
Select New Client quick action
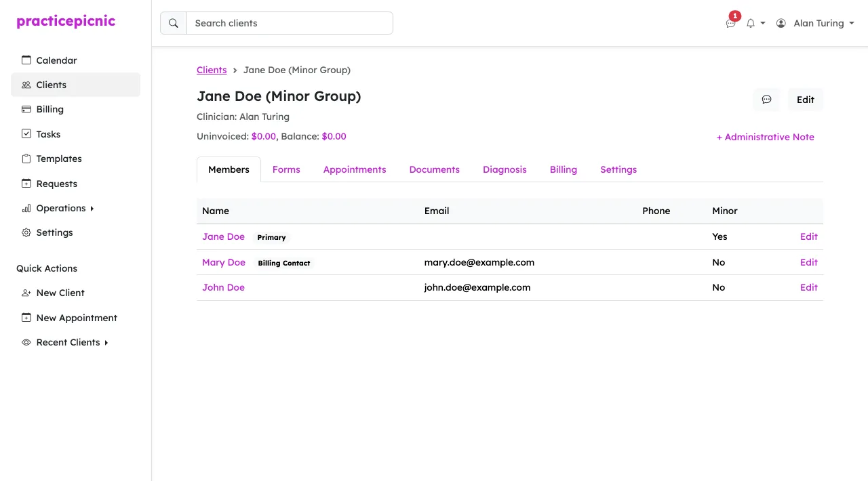[x=75, y=293]
